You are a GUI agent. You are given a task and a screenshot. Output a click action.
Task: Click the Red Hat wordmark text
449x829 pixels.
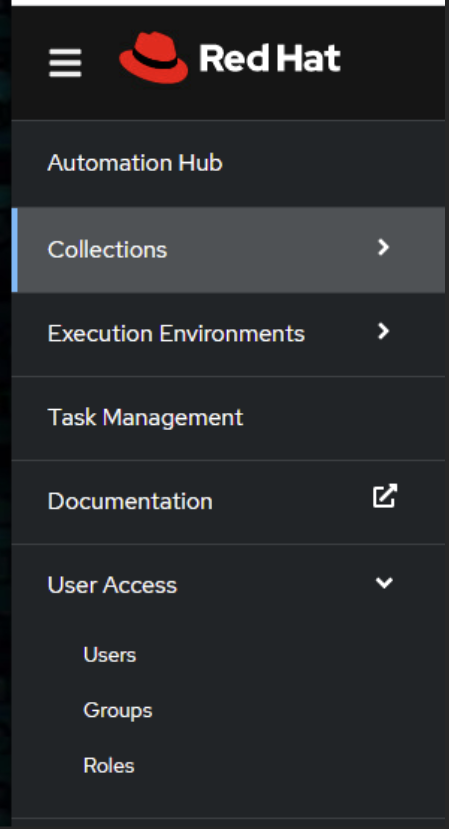pyautogui.click(x=270, y=58)
